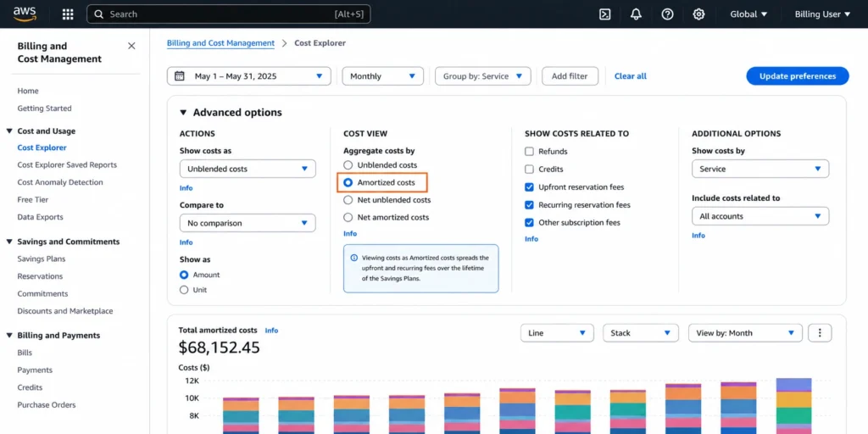Open the services grid menu icon

pyautogui.click(x=68, y=14)
